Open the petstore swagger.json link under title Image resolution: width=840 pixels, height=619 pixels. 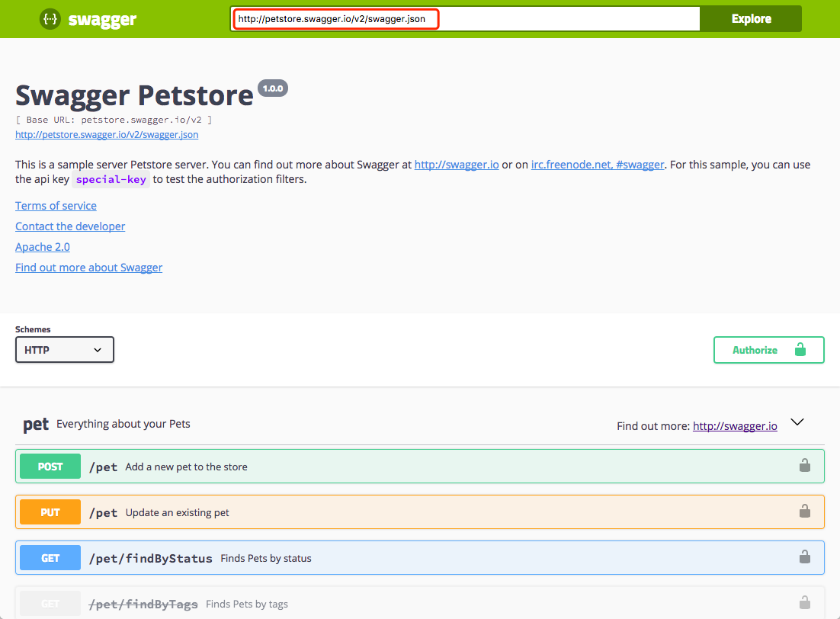[107, 134]
